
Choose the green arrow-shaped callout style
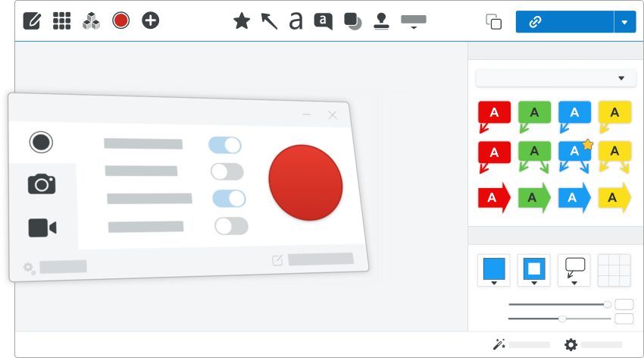pyautogui.click(x=534, y=198)
